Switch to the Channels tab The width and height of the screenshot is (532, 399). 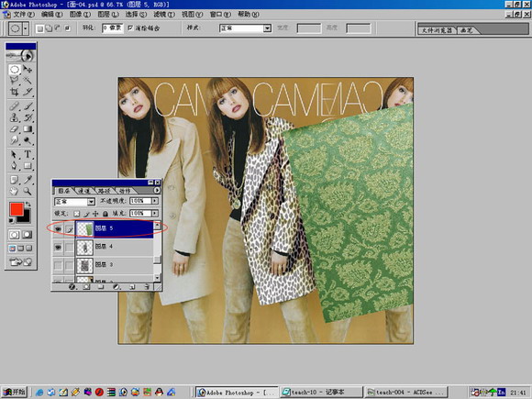(83, 191)
